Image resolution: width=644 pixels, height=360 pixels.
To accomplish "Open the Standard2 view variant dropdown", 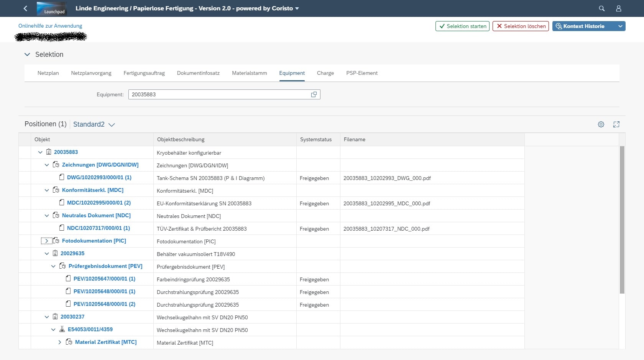I will click(x=112, y=125).
